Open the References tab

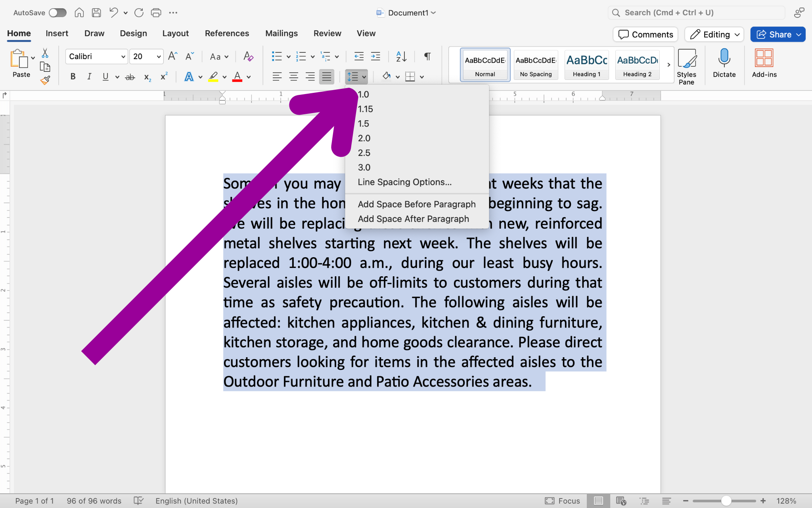pos(227,33)
